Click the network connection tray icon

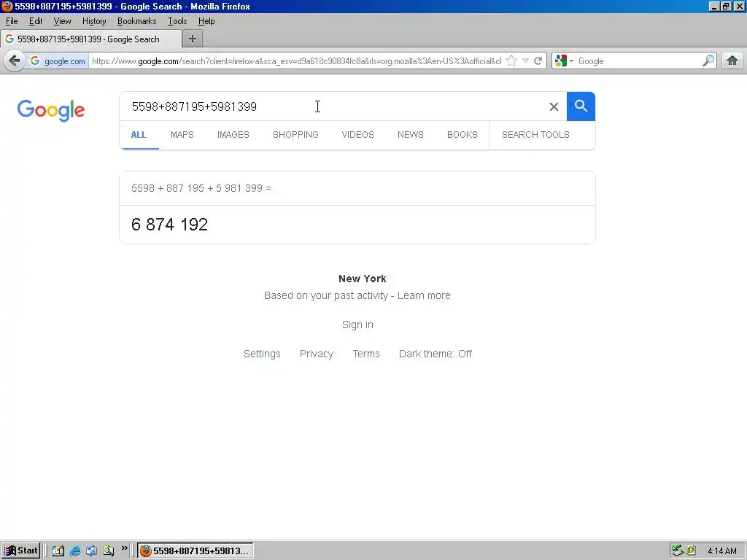pyautogui.click(x=678, y=551)
